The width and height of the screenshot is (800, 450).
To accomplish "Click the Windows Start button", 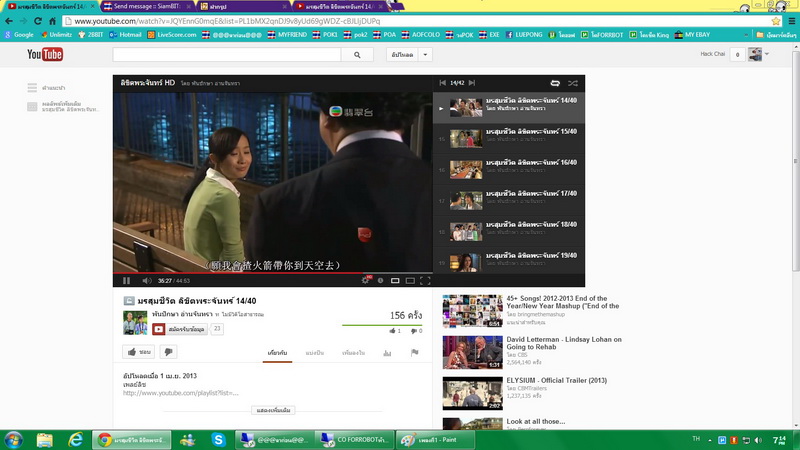I will (x=14, y=440).
